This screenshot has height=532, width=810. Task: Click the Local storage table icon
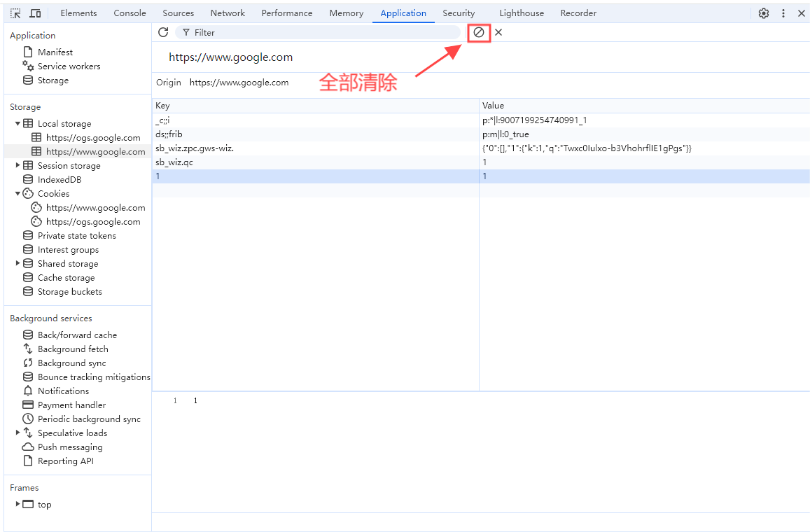(x=28, y=123)
